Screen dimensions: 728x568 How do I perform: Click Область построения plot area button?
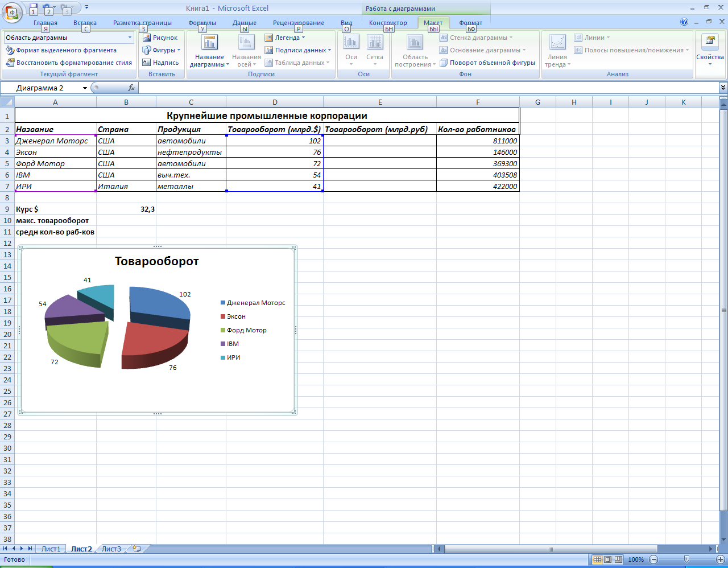tap(415, 51)
